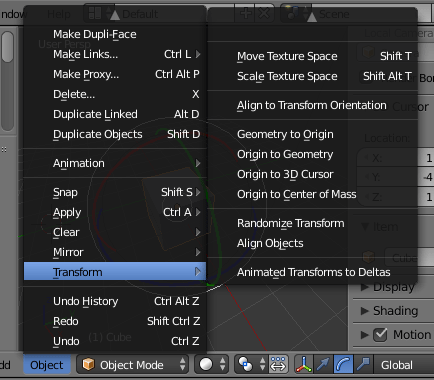Expand the Apply submenu

tap(115, 212)
